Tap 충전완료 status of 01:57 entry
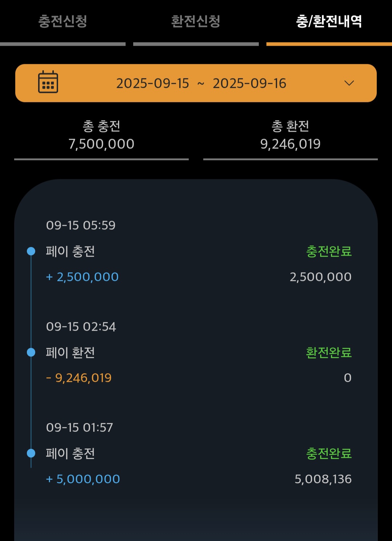The height and width of the screenshot is (541, 392). click(329, 453)
